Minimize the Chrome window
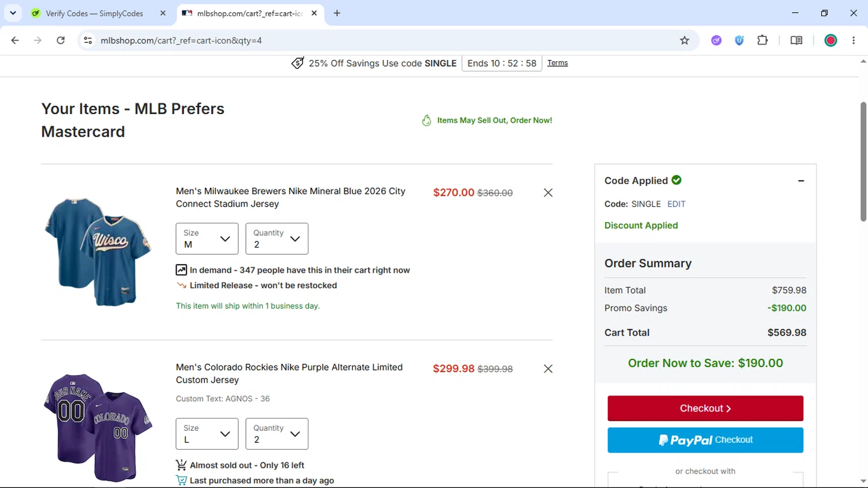Image resolution: width=868 pixels, height=488 pixels. pyautogui.click(x=795, y=13)
